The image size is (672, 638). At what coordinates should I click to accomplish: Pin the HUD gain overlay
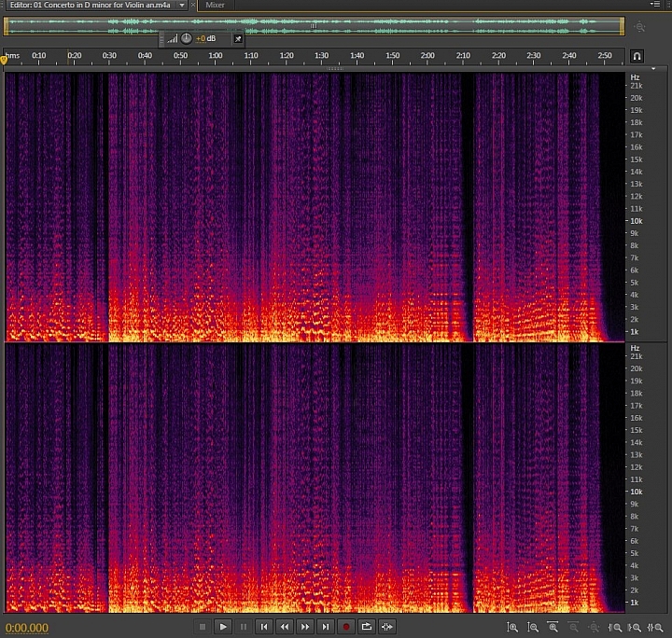(238, 39)
